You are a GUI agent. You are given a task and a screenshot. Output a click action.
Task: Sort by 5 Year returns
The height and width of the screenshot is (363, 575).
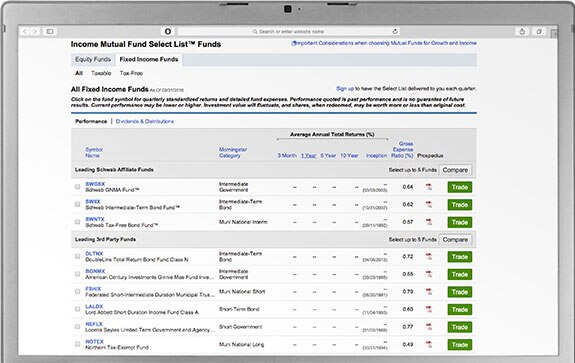328,155
